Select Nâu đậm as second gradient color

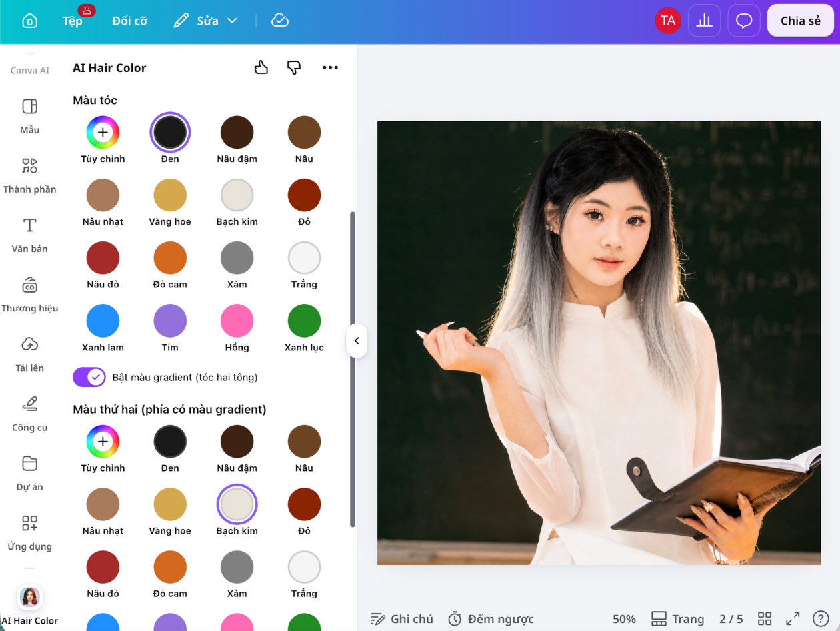click(237, 441)
